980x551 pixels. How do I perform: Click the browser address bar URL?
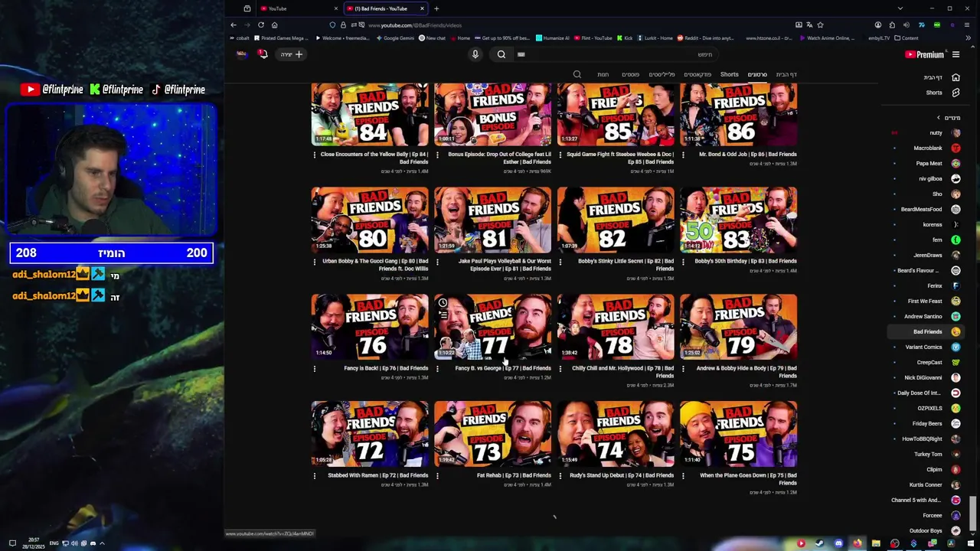tap(414, 24)
